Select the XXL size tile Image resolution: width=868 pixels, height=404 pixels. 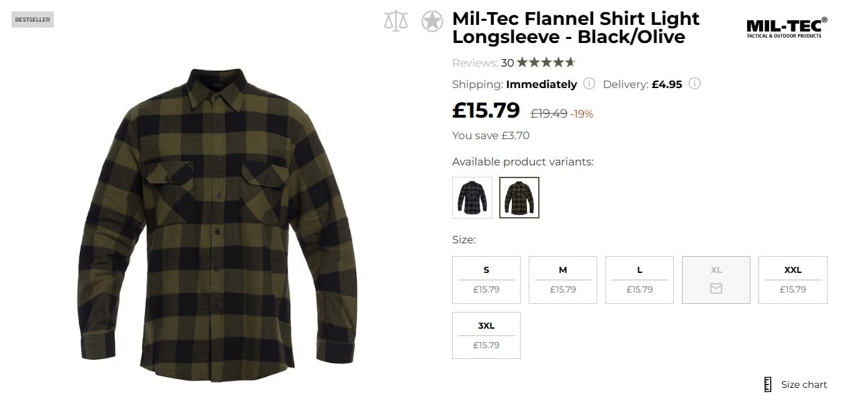[793, 280]
